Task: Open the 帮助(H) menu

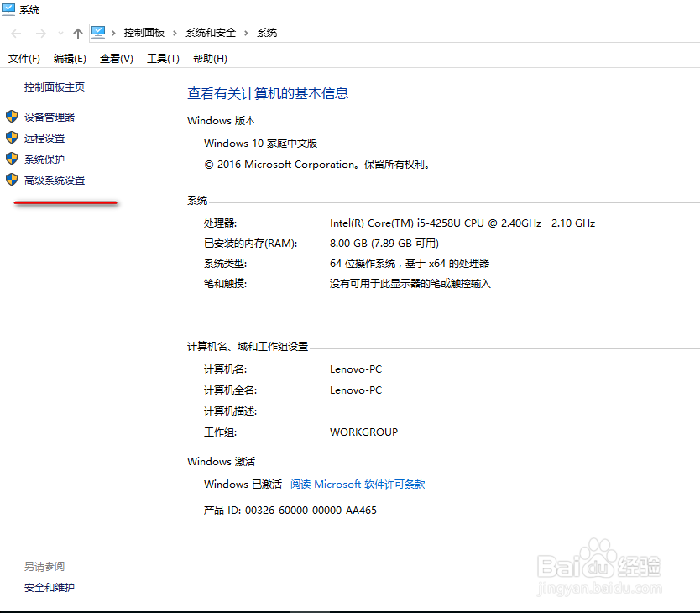Action: click(210, 59)
